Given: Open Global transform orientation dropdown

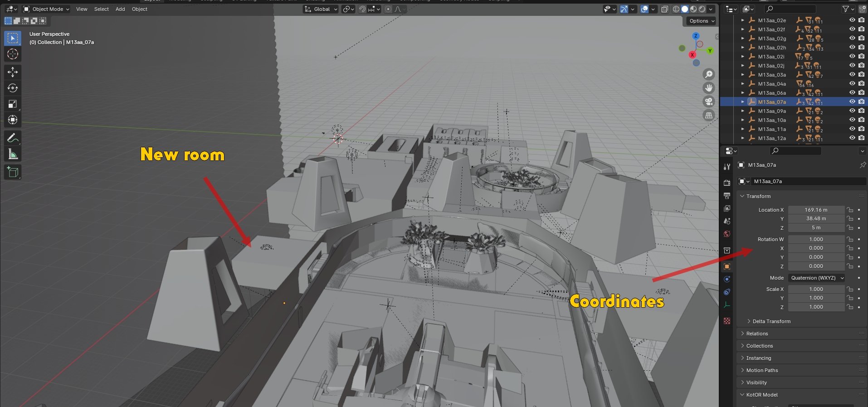Looking at the screenshot, I should [321, 9].
